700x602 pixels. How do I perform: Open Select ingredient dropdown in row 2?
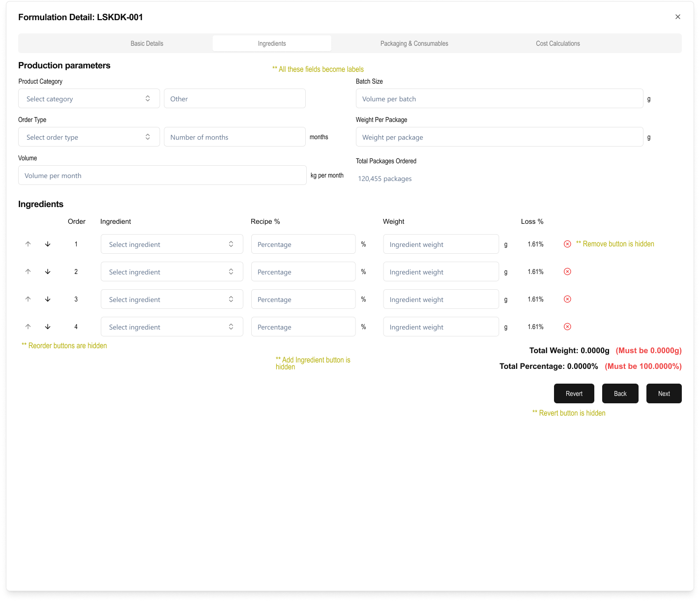tap(172, 271)
